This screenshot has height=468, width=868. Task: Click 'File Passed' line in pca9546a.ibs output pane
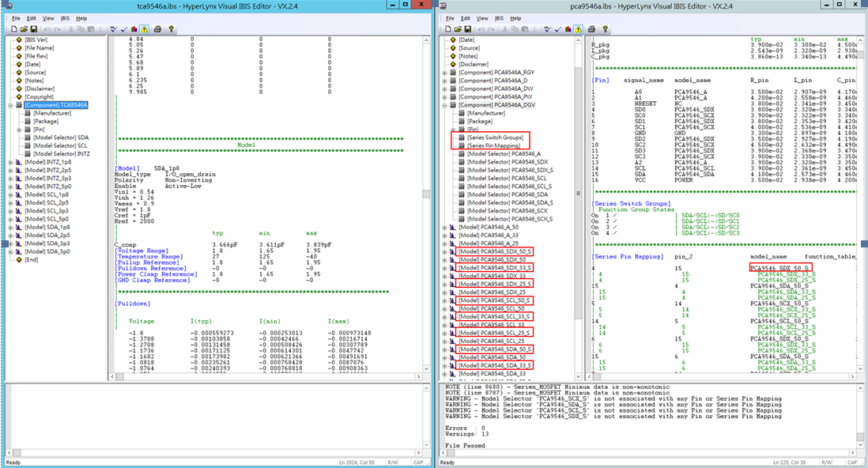click(x=465, y=446)
